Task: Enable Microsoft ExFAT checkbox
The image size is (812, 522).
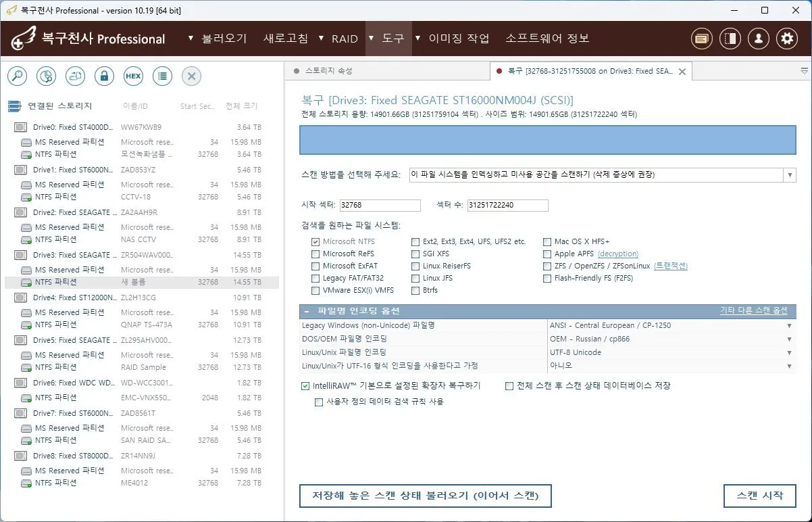Action: (315, 266)
